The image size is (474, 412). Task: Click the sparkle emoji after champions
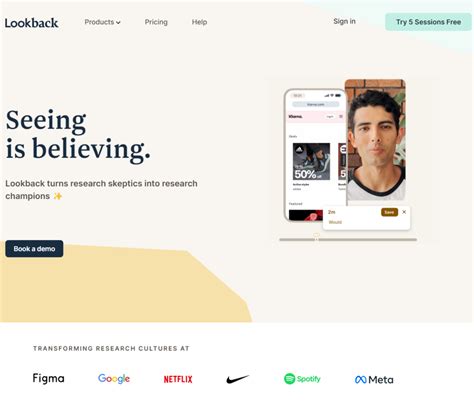58,196
